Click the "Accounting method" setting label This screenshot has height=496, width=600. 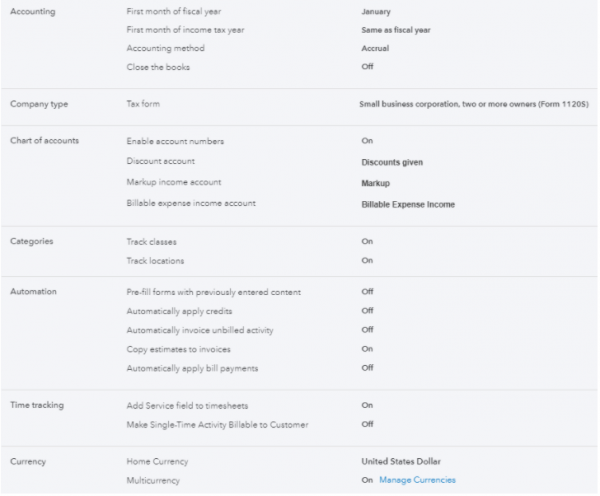[x=165, y=48]
